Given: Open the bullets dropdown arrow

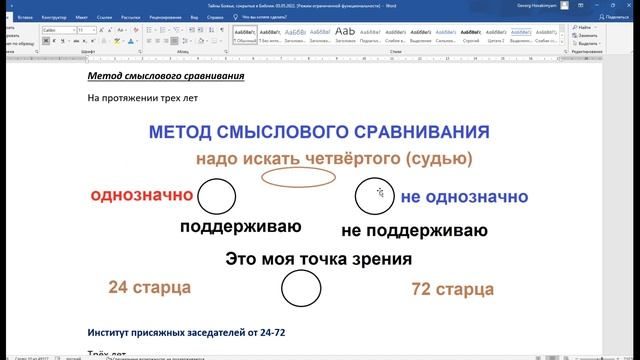Looking at the screenshot, I should (x=155, y=30).
